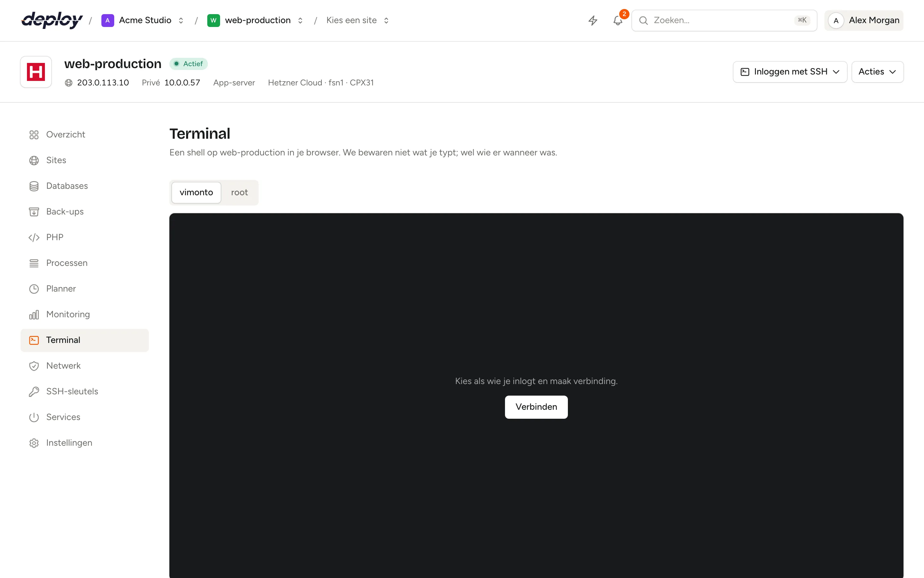Select the vimonto user tab
Image resolution: width=924 pixels, height=578 pixels.
click(x=196, y=192)
